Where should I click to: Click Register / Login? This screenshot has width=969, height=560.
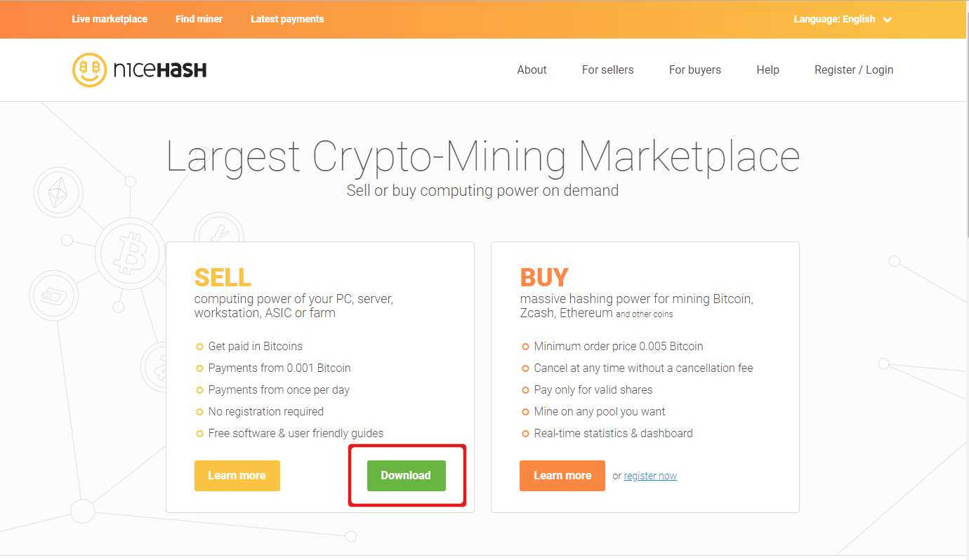click(853, 69)
